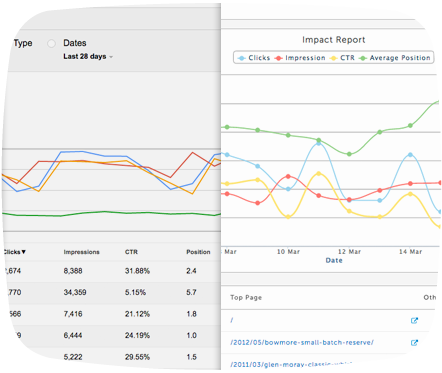
Task: Toggle Impression series in chart legend
Action: (x=300, y=58)
